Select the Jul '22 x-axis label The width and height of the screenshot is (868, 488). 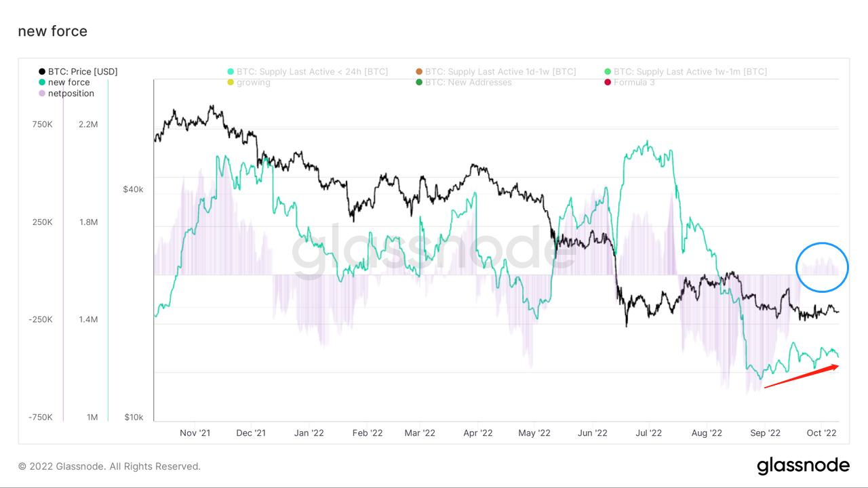(650, 432)
